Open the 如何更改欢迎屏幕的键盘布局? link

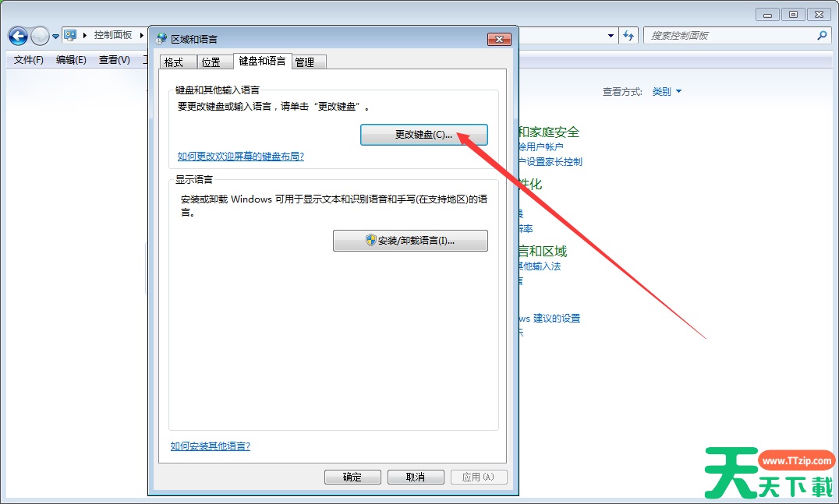241,157
